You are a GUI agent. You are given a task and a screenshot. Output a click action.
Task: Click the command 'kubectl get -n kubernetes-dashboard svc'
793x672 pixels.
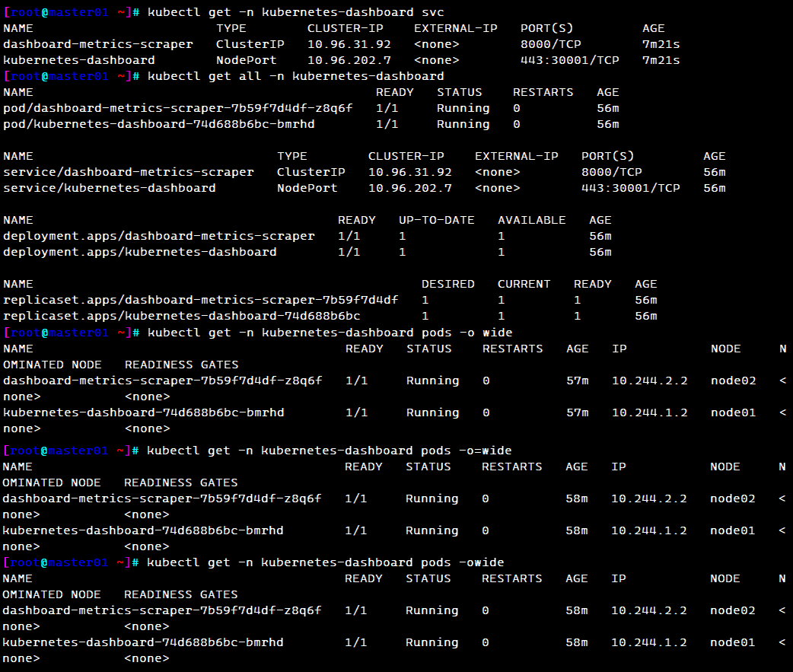coord(296,12)
